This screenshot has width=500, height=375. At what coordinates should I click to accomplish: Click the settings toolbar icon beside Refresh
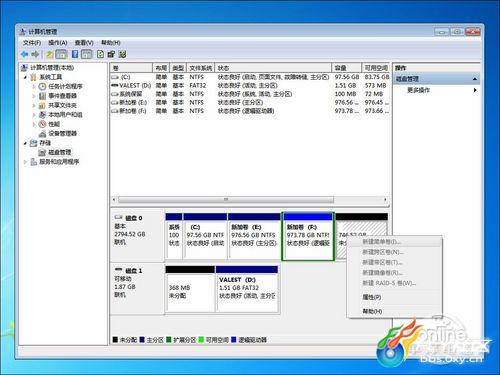pyautogui.click(x=111, y=54)
